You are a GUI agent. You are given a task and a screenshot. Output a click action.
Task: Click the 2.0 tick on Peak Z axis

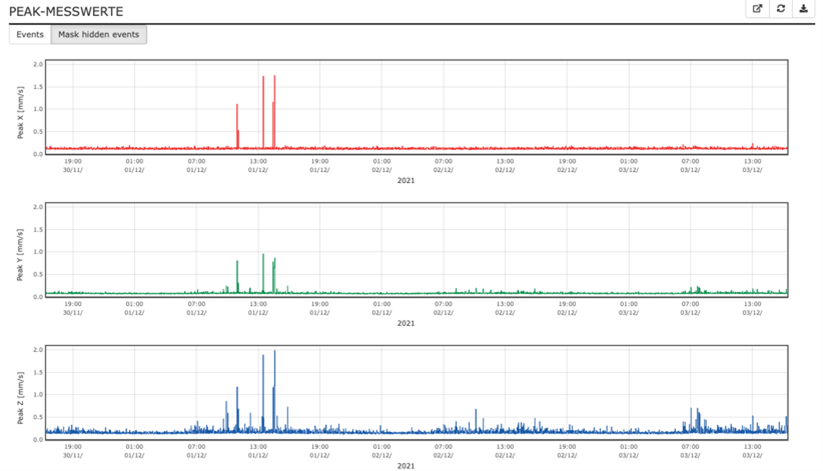click(37, 350)
